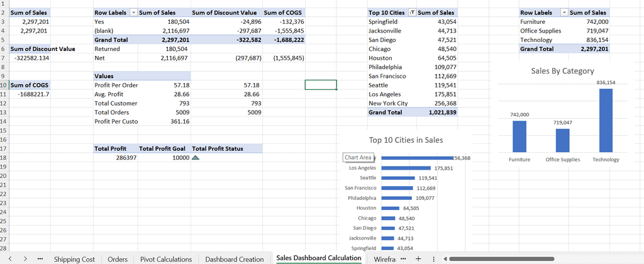Add a new sheet with plus icon
Screen dimensions: 644x264
coord(418,259)
